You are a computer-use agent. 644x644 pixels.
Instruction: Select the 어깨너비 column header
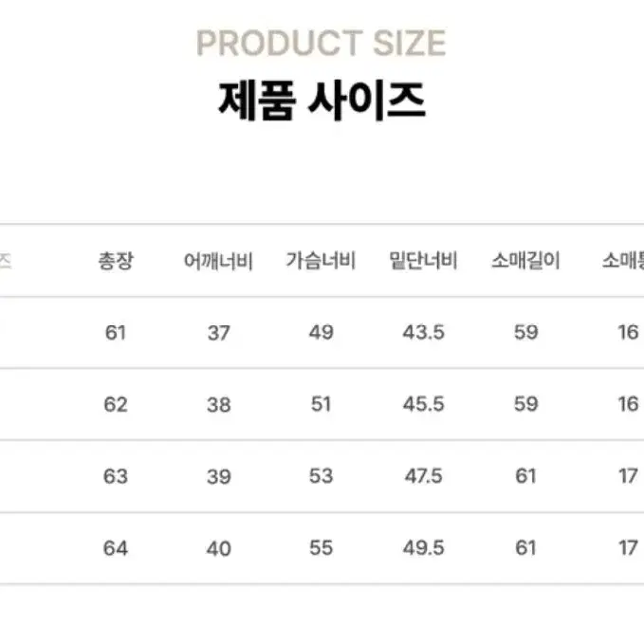point(218,261)
